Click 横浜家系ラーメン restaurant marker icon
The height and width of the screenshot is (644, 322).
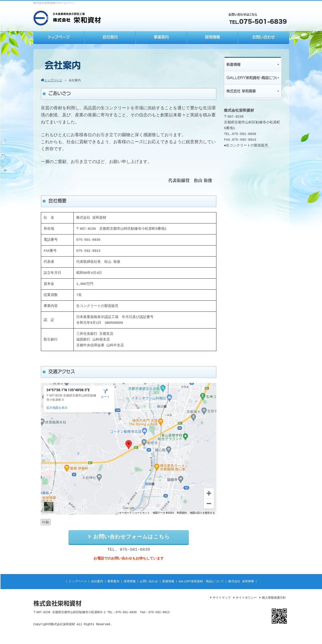(157, 467)
